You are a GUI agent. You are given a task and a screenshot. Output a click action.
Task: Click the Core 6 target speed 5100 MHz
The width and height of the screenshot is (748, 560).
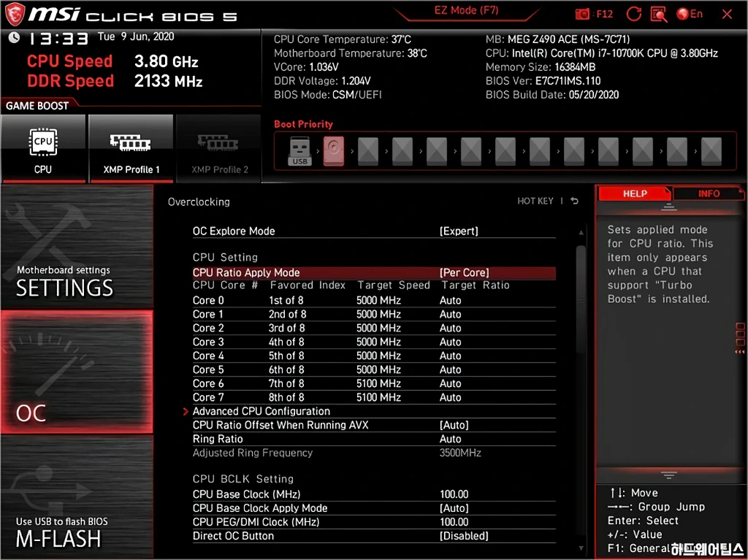click(x=378, y=383)
